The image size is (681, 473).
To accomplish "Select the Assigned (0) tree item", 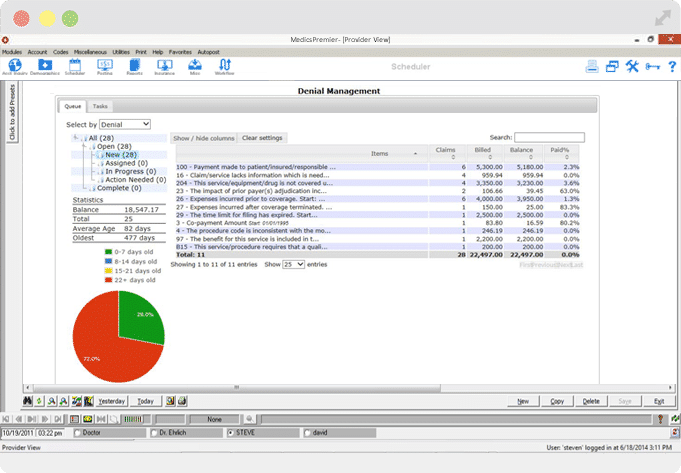I will click(x=126, y=163).
